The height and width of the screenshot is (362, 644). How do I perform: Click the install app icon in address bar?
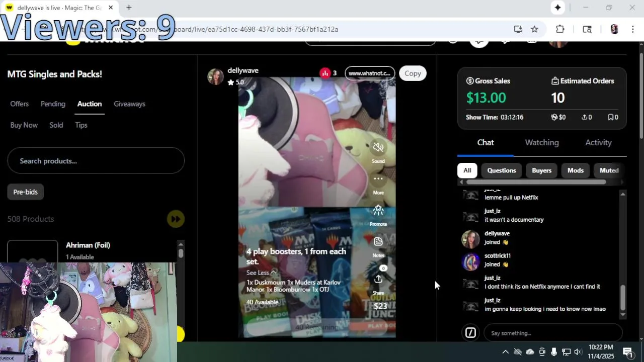coord(518,29)
